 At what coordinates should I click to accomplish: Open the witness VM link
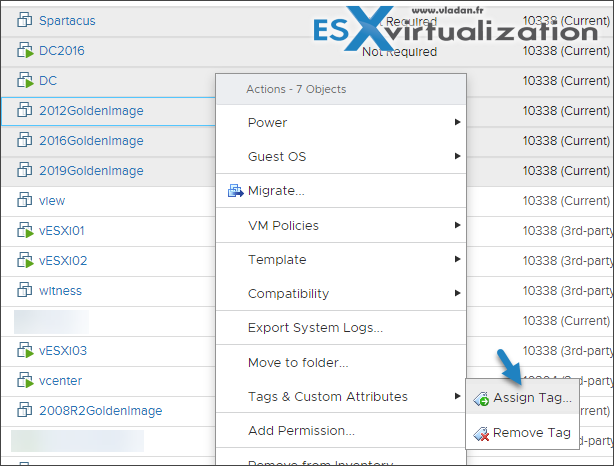pyautogui.click(x=60, y=291)
